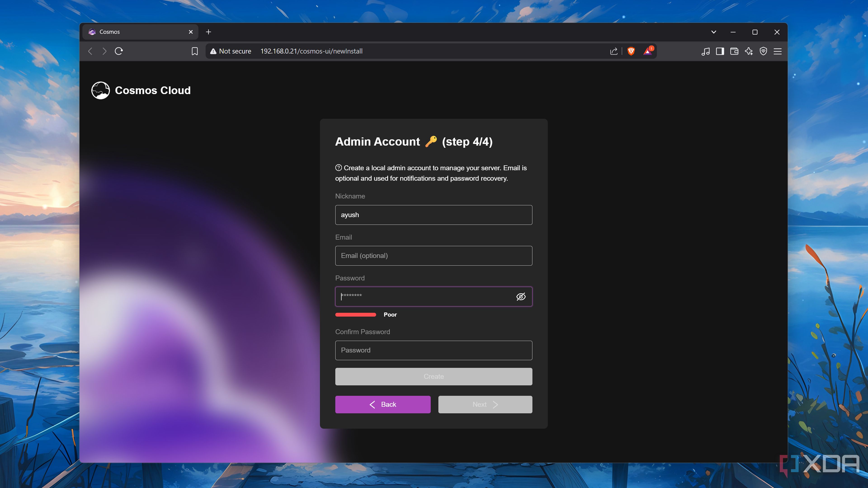
Task: Open the music playlist icon
Action: [x=705, y=51]
